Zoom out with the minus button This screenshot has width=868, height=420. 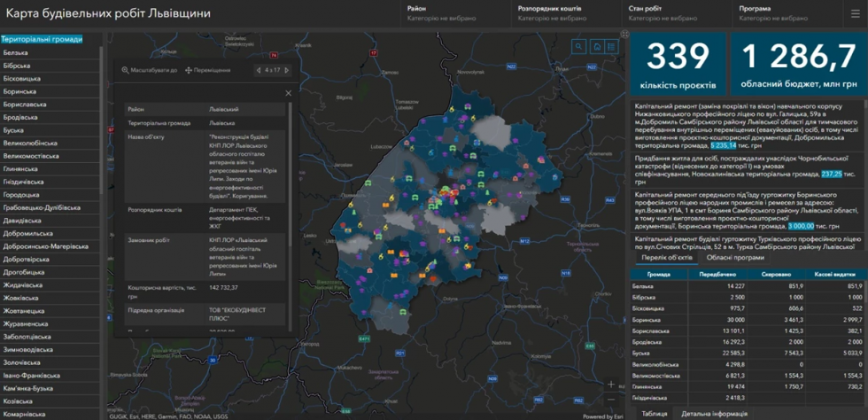(x=611, y=399)
